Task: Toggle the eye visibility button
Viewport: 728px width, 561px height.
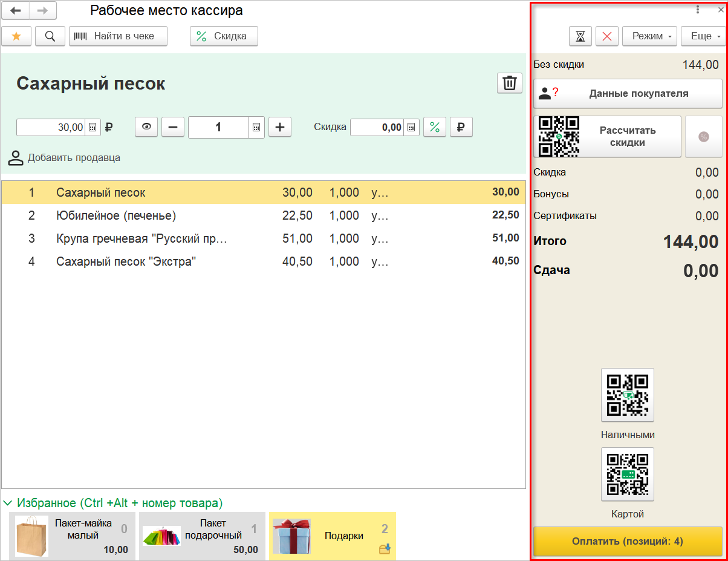Action: 146,127
